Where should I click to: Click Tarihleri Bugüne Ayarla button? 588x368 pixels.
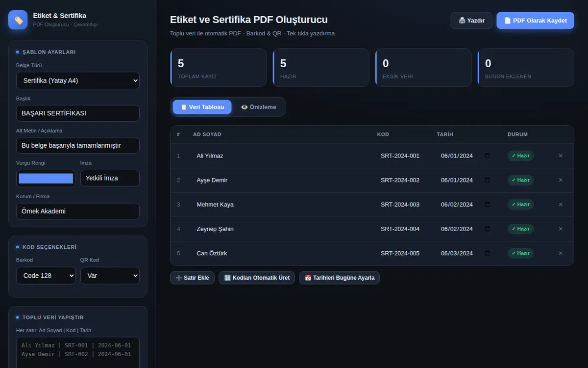[339, 278]
